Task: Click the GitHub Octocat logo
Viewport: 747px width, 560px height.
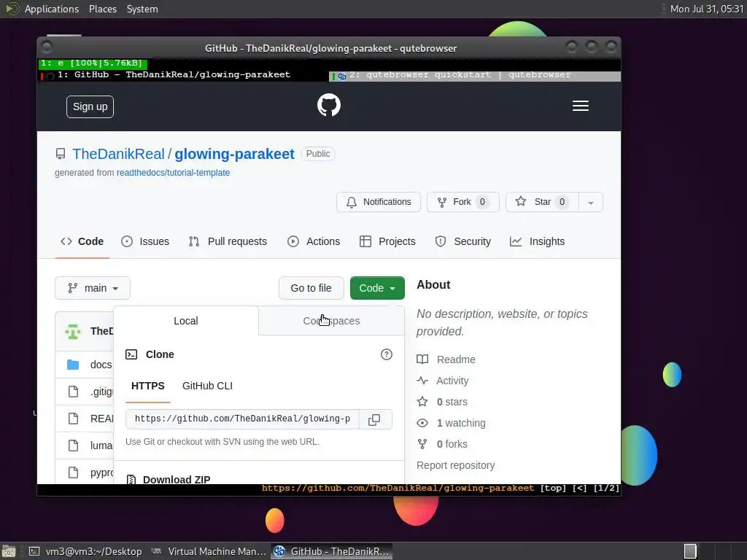Action: (x=329, y=105)
